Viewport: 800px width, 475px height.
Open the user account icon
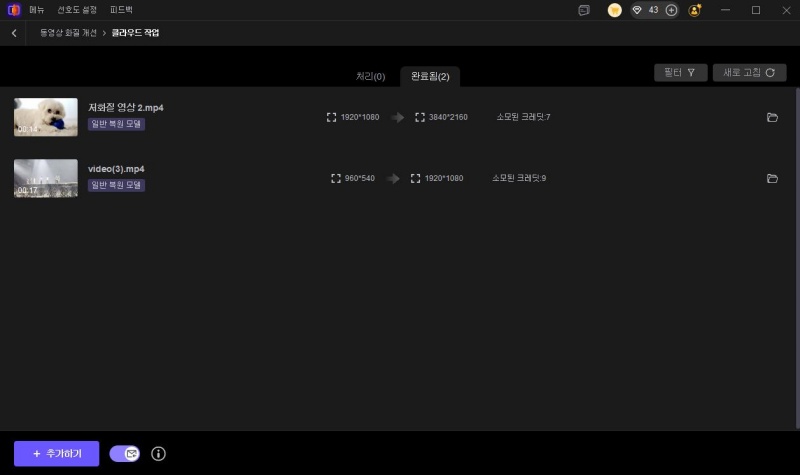(694, 10)
